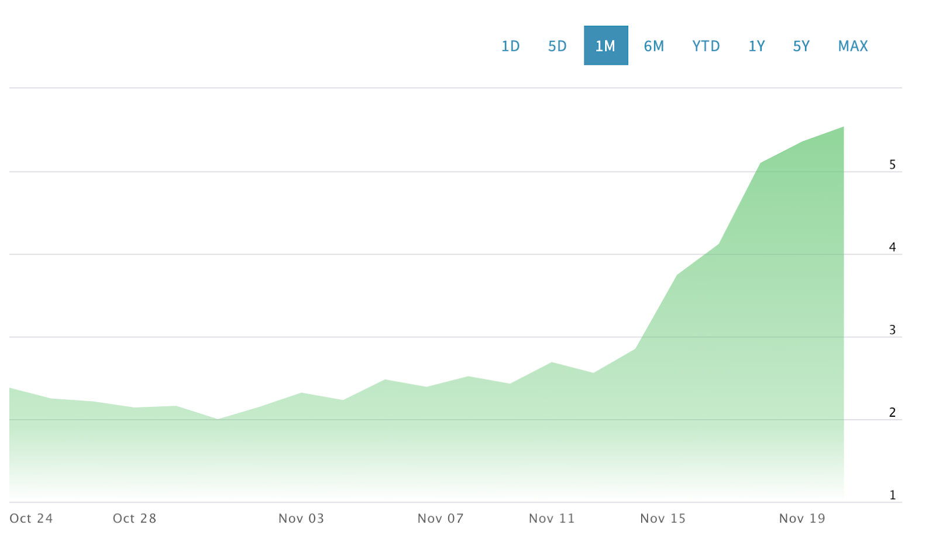Click the Oct 28 axis label
936x560 pixels.
point(135,518)
